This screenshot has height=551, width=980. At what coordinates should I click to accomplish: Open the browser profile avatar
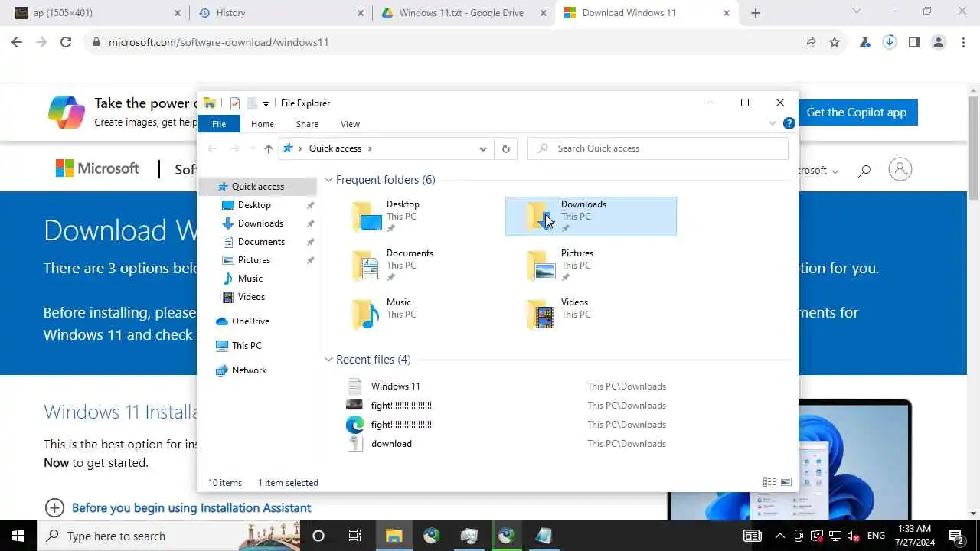[939, 42]
